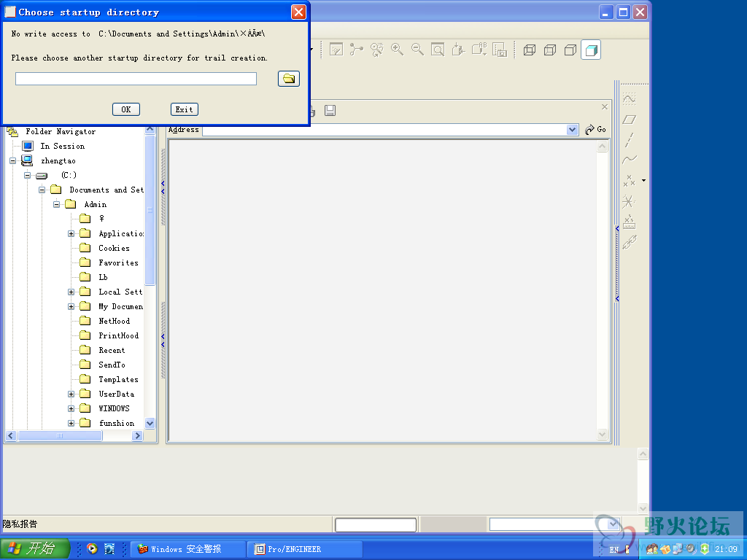Switch to No Hidden display mode
Image resolution: width=747 pixels, height=560 pixels.
[570, 50]
